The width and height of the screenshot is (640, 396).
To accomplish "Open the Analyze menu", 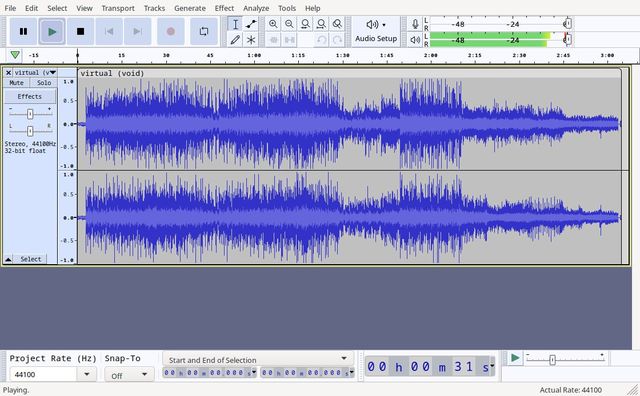I will point(256,8).
